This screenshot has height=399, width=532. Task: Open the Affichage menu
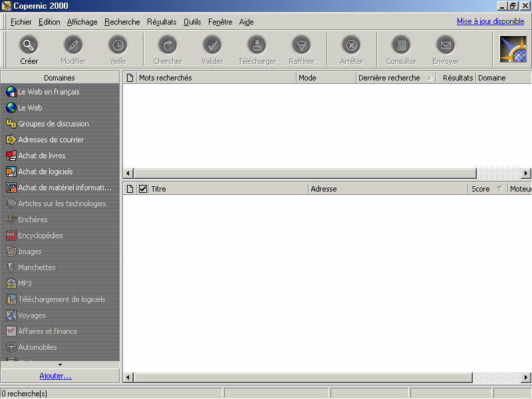click(x=82, y=22)
